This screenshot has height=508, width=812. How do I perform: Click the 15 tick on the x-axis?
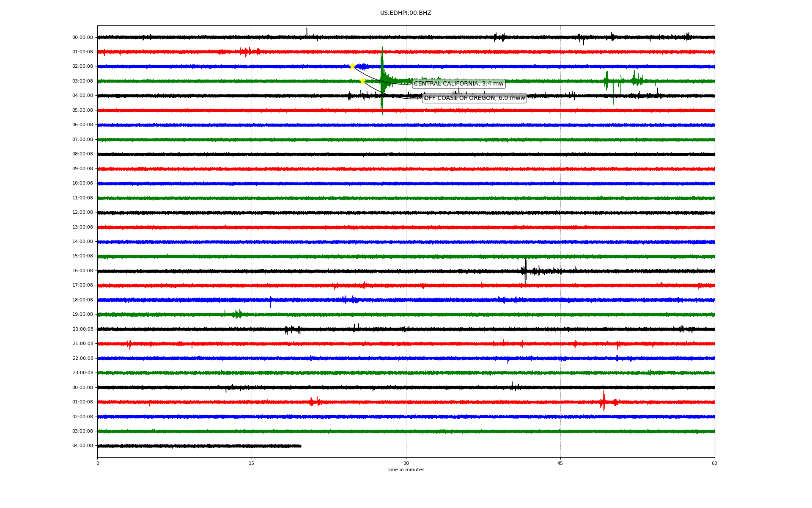tap(252, 463)
